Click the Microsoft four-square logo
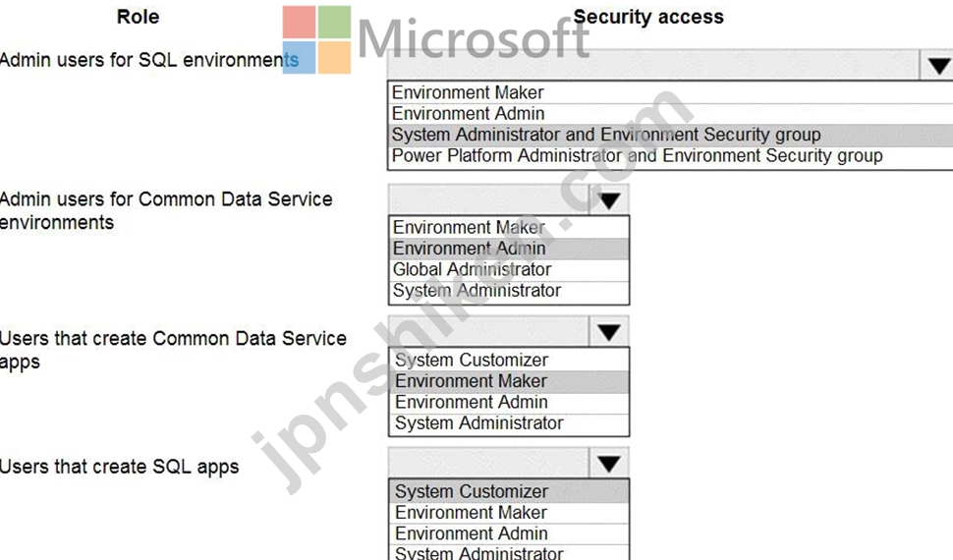The height and width of the screenshot is (560, 953). [x=316, y=39]
